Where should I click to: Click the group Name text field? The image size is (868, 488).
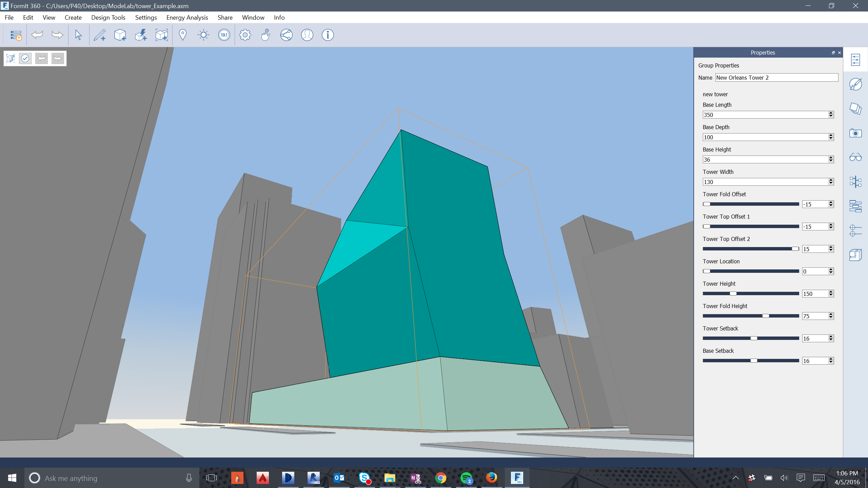(776, 78)
